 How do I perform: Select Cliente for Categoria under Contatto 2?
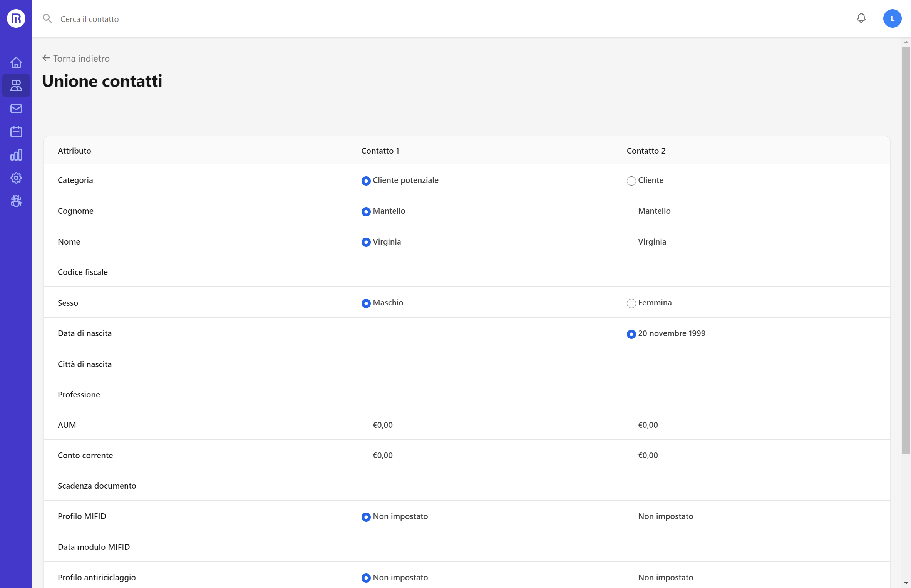coord(631,181)
